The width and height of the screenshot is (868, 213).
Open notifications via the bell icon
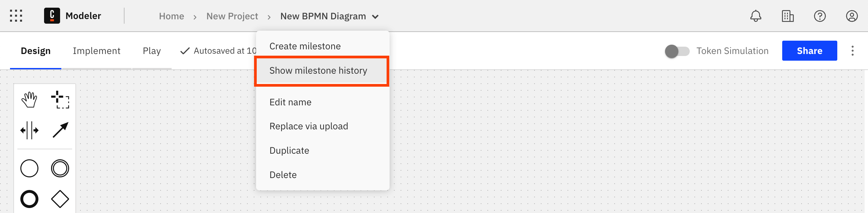tap(755, 16)
